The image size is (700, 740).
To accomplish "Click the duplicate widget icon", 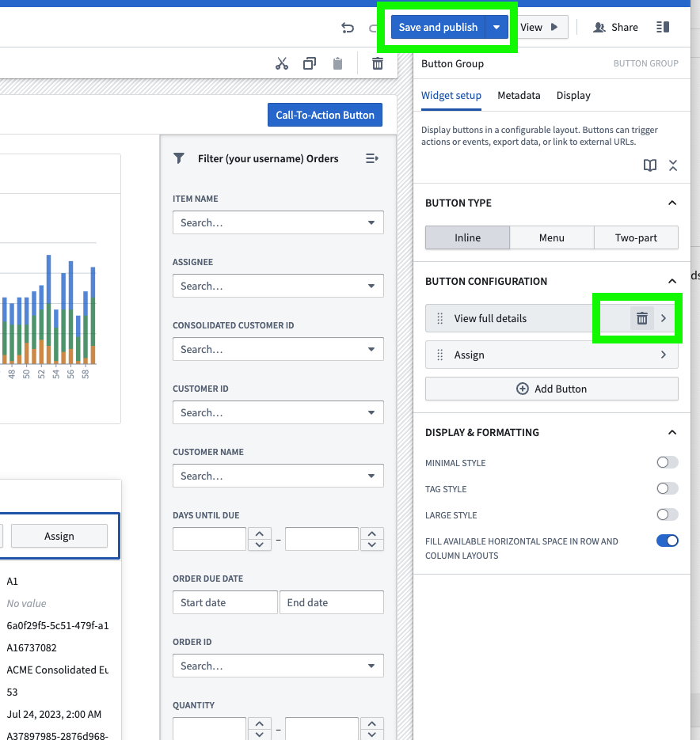I will [x=310, y=64].
